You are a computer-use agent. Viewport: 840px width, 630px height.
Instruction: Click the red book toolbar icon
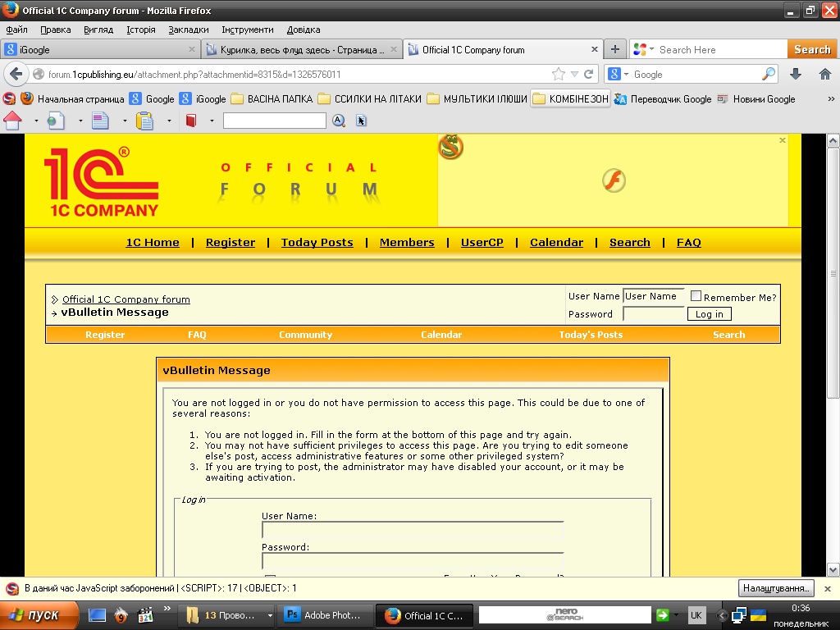(190, 121)
